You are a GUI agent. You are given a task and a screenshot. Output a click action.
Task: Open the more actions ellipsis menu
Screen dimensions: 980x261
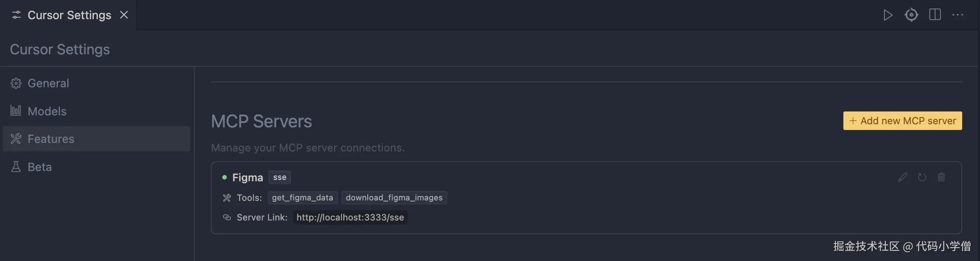coord(957,15)
